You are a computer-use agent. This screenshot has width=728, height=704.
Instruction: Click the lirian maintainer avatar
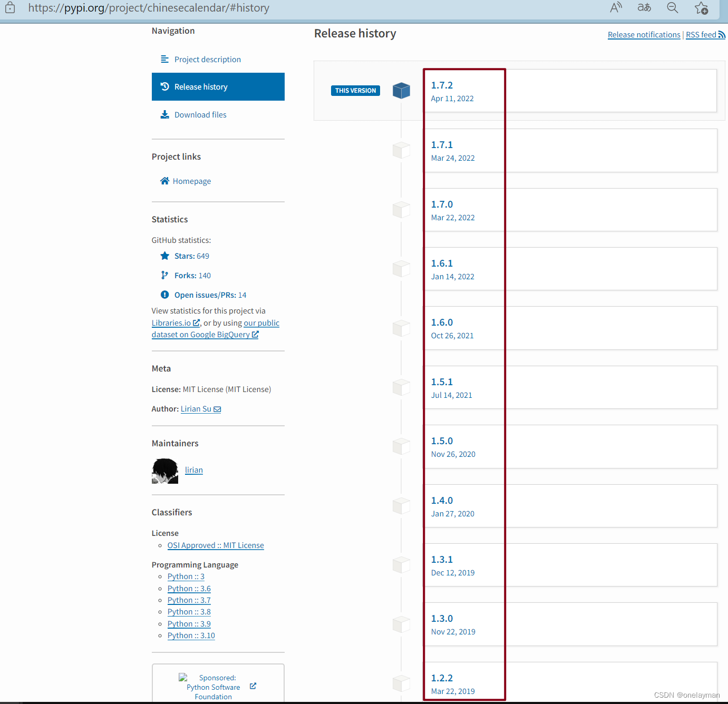coord(165,471)
